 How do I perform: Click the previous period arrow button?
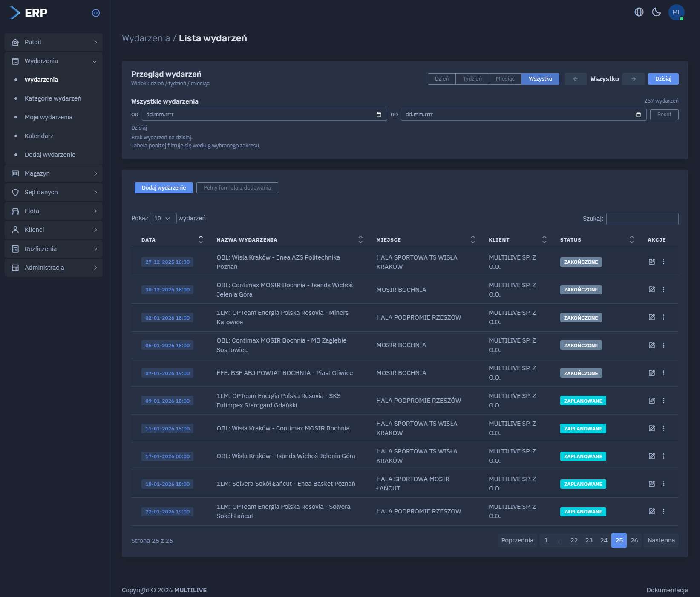tap(575, 79)
